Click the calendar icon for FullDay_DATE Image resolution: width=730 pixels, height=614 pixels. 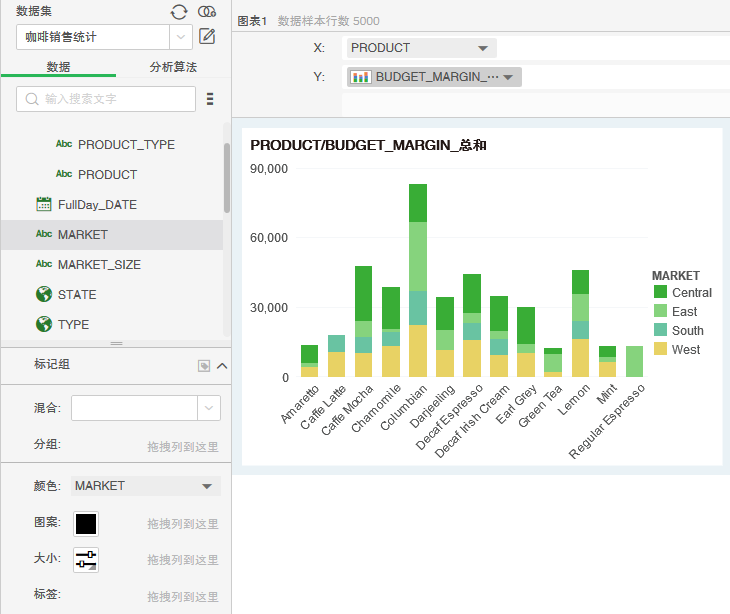click(x=44, y=204)
